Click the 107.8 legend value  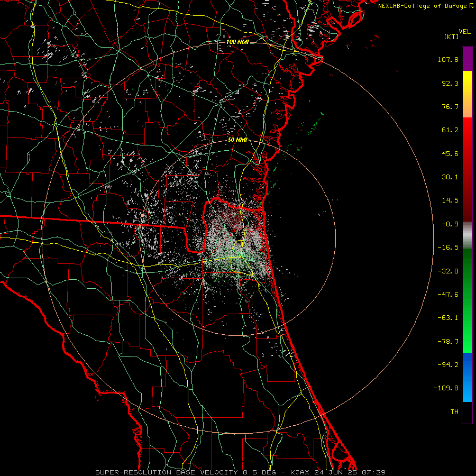[448, 59]
